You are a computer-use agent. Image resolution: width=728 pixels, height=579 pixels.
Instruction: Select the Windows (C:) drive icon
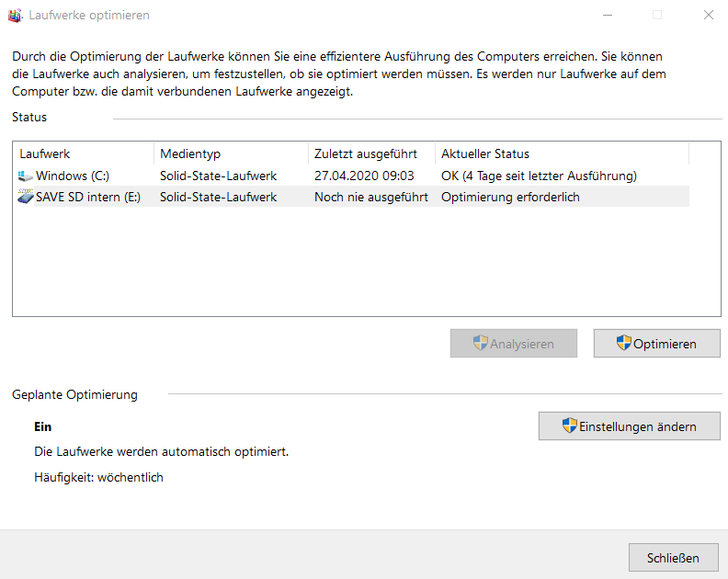pos(25,176)
